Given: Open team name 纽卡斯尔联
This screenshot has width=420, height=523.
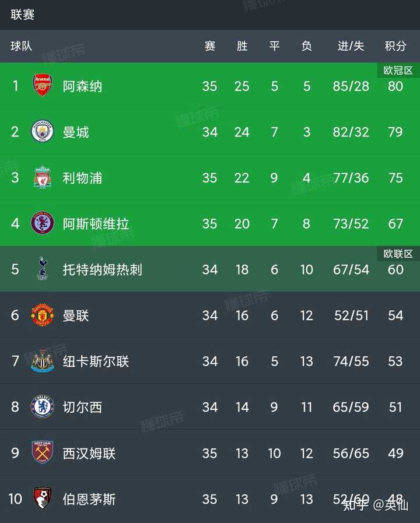Looking at the screenshot, I should 96,361.
